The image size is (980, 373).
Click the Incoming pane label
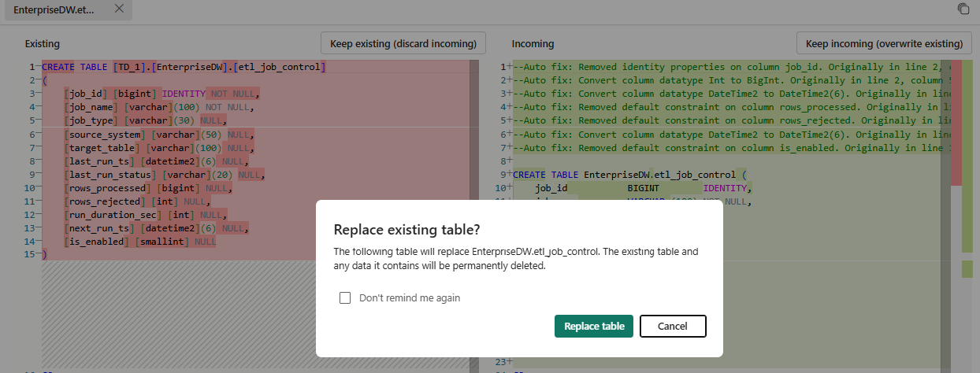(533, 44)
